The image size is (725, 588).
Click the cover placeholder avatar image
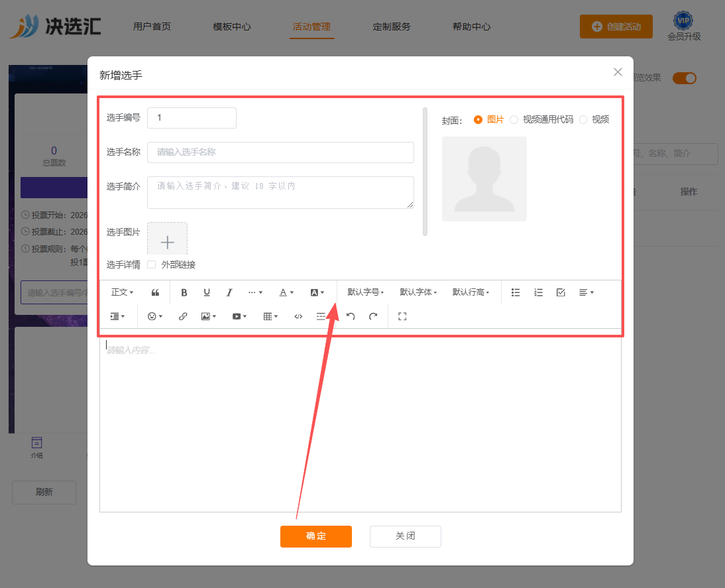(x=484, y=178)
